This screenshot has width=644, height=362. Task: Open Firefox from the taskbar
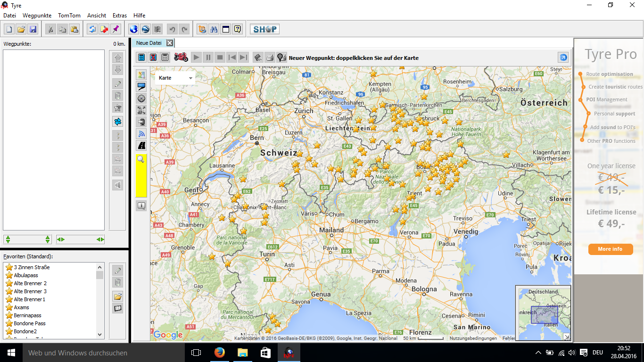pyautogui.click(x=219, y=353)
